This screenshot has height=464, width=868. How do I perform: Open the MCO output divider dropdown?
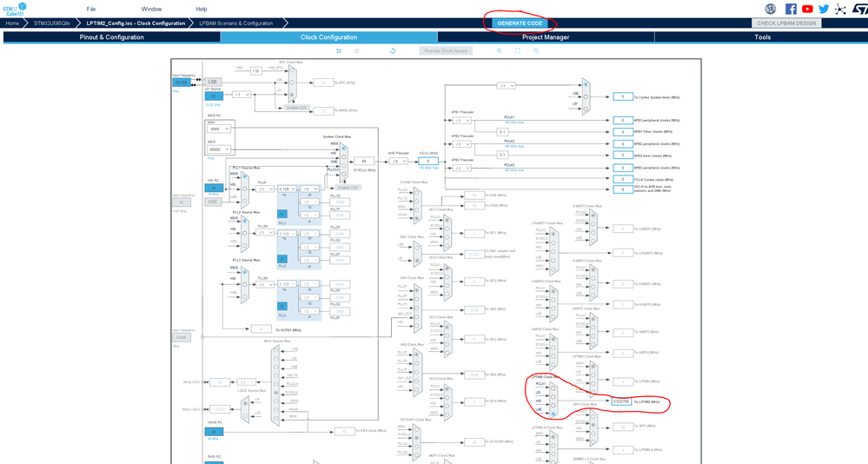(247, 382)
